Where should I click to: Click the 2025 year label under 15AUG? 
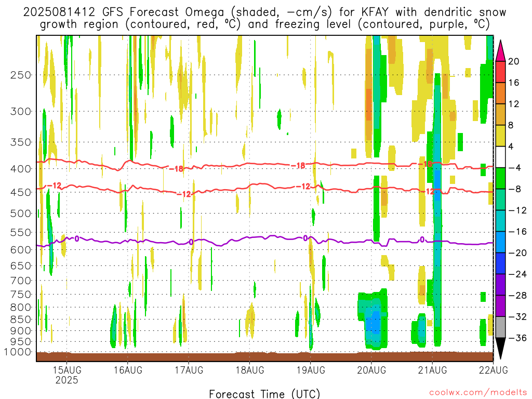[x=66, y=380]
